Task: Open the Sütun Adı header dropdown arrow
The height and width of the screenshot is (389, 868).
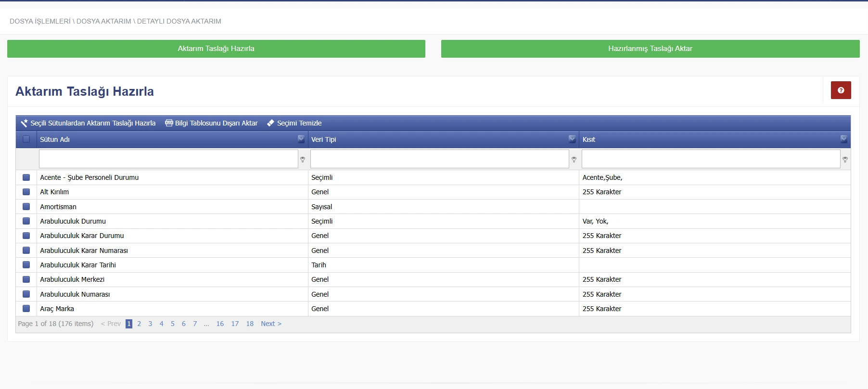Action: coord(301,139)
